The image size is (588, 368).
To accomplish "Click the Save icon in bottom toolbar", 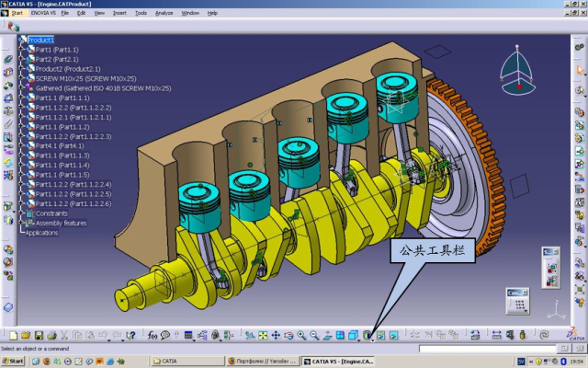I will (40, 335).
